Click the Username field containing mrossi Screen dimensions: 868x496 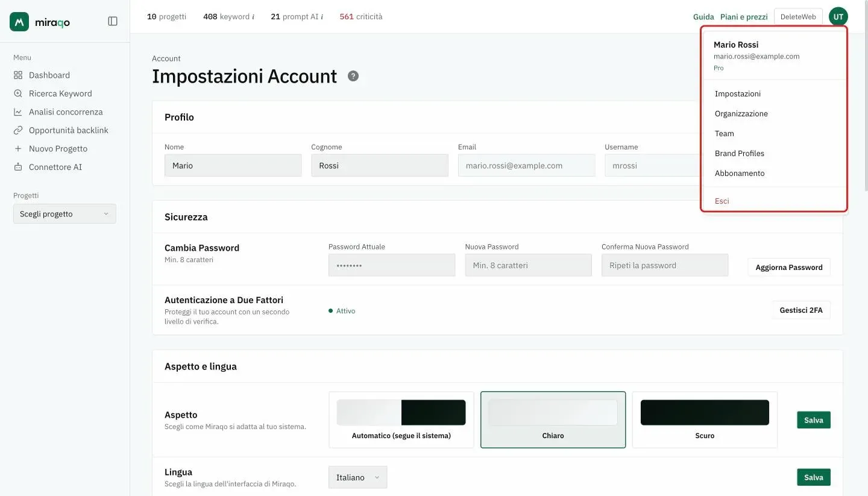tap(653, 166)
